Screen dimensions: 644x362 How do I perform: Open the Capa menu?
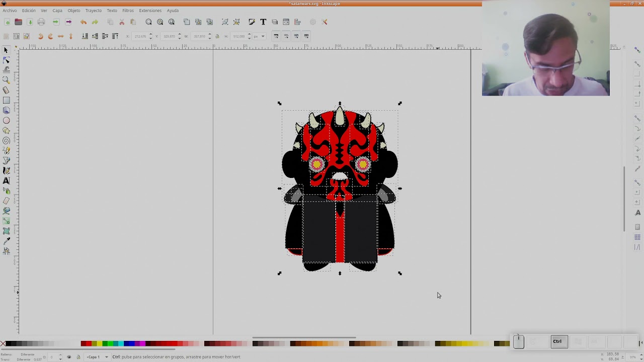[x=57, y=11]
